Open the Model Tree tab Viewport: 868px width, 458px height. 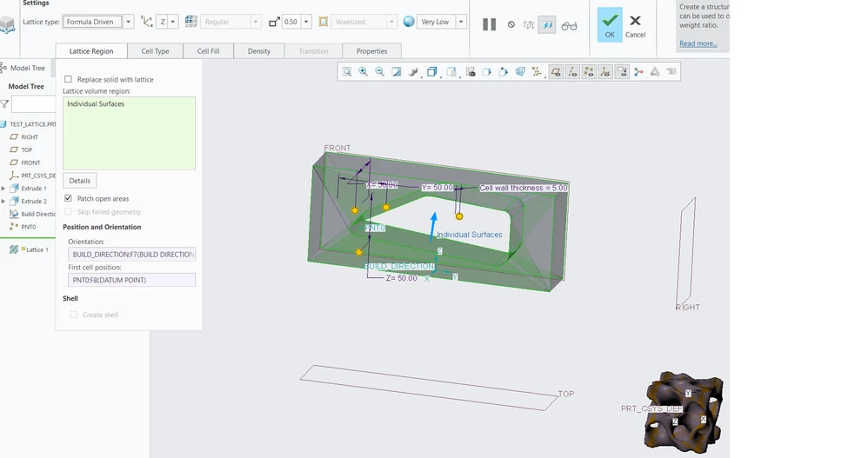(x=27, y=68)
